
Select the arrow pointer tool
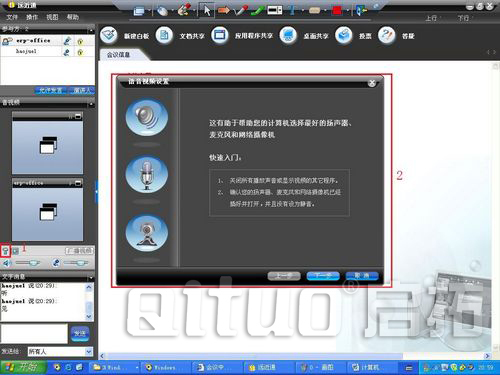point(207,10)
